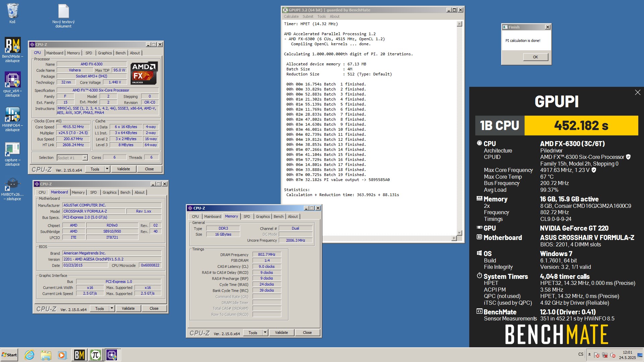
Task: Switch to GPUPI taskbar button
Action: (x=95, y=355)
